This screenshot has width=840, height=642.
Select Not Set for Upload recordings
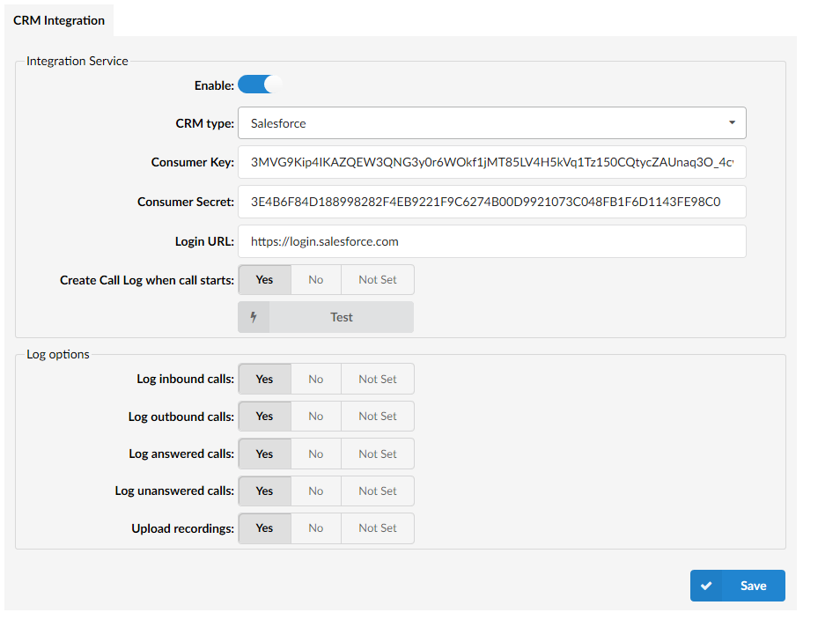click(377, 528)
